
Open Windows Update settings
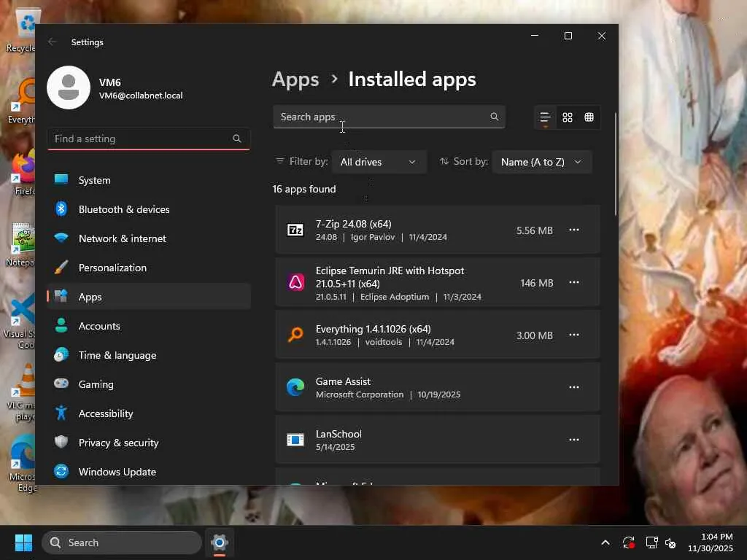coord(149,472)
